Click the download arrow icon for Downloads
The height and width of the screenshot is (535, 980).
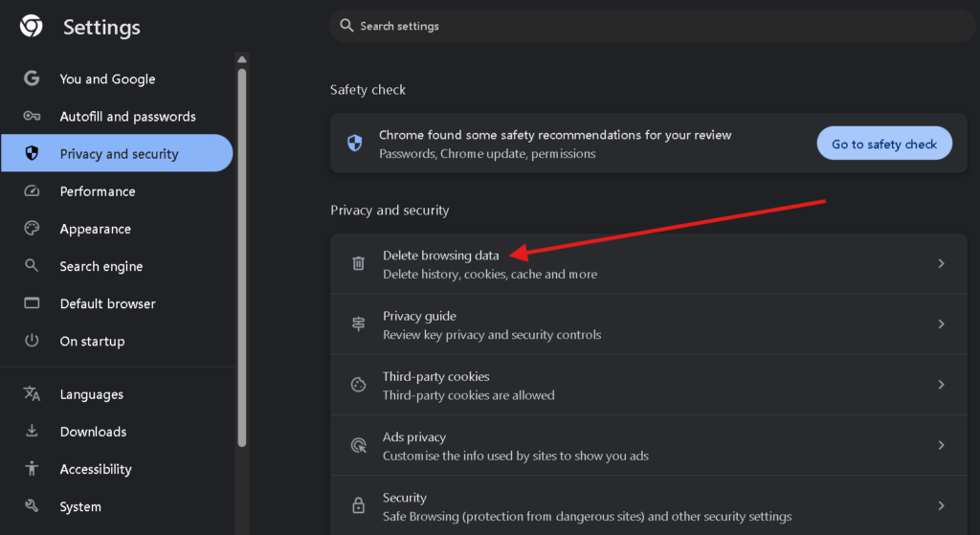coord(32,431)
